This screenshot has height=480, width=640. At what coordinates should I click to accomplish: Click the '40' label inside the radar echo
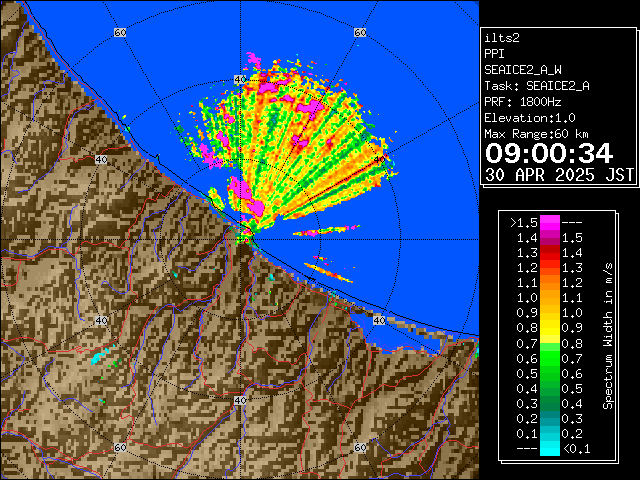pos(379,159)
